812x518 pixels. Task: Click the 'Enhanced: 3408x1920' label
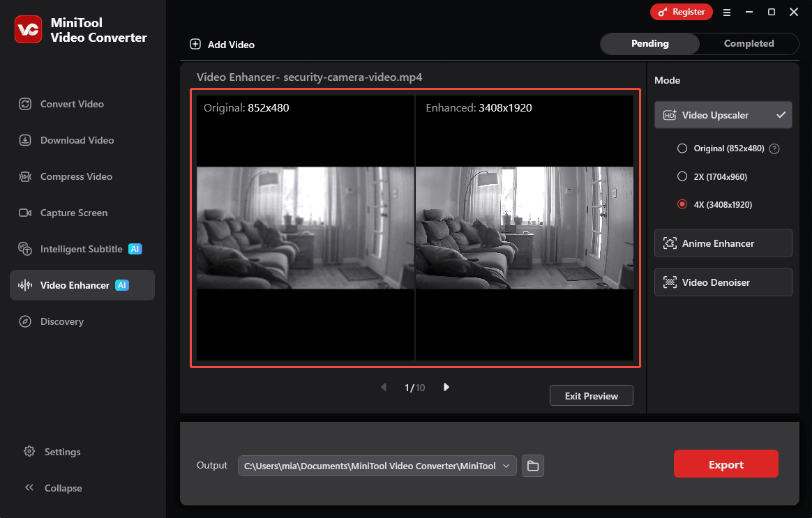coord(479,107)
